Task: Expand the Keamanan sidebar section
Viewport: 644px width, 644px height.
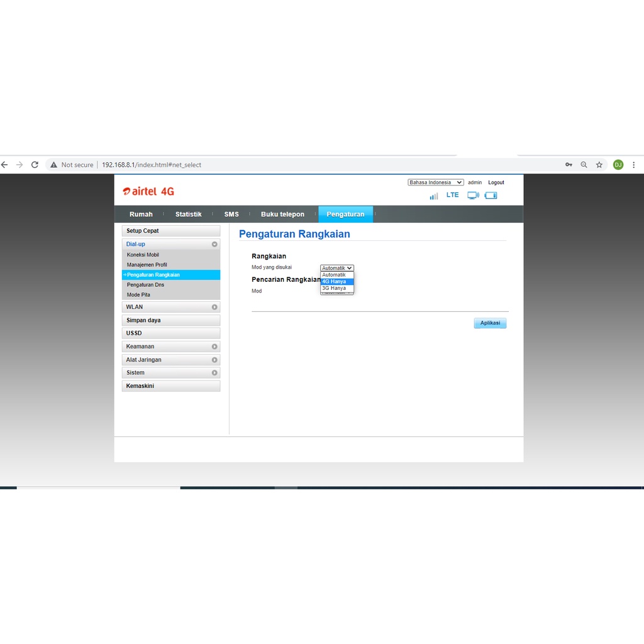Action: [170, 347]
